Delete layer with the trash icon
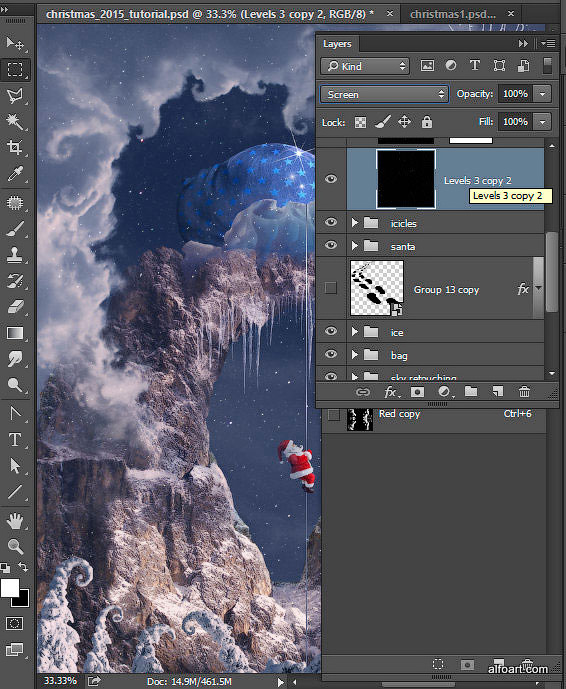 (x=524, y=392)
